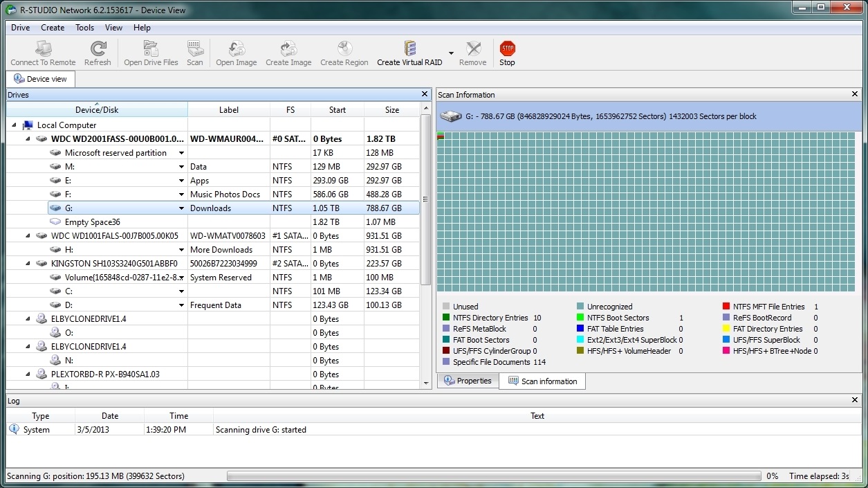Screen dimensions: 868x488
Task: Open the Tools menu
Action: pos(85,28)
